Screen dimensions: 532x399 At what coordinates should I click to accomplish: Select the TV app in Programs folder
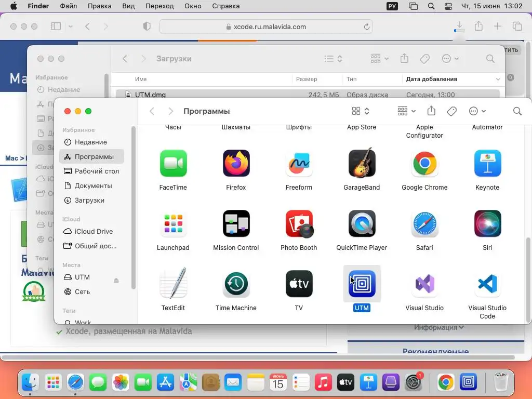[299, 284]
